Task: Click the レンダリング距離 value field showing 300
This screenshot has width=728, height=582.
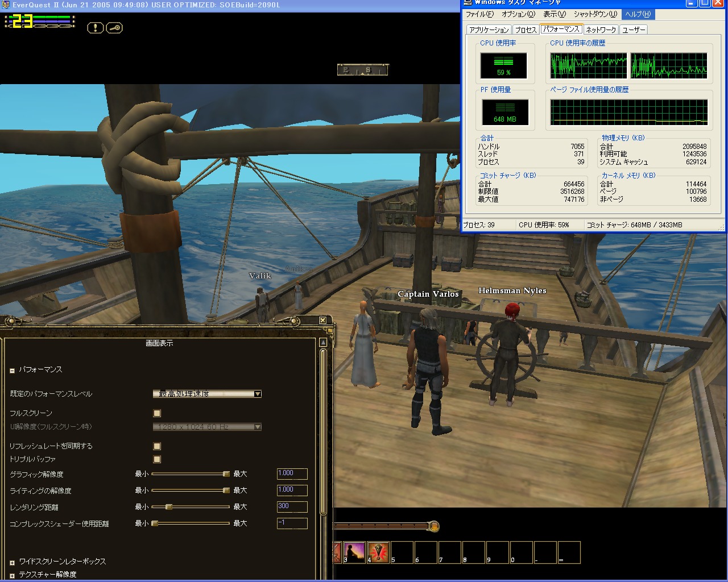Action: click(x=292, y=507)
